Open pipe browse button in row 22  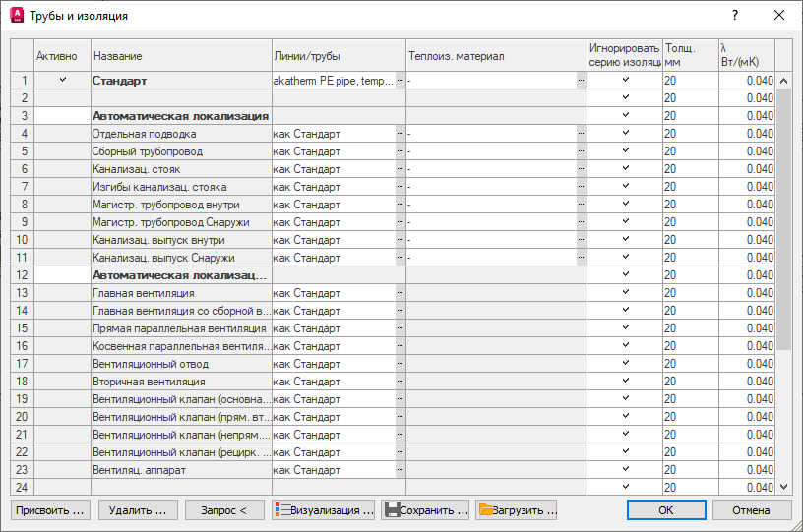click(400, 452)
